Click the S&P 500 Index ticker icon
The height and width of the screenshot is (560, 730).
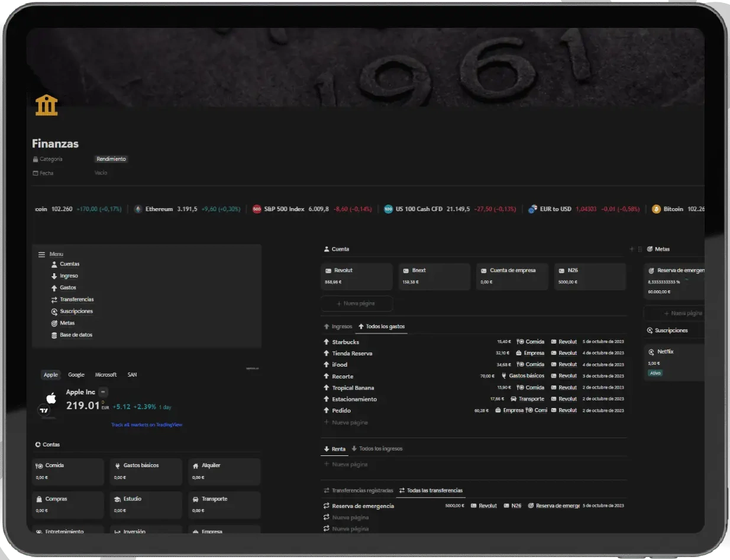click(257, 209)
